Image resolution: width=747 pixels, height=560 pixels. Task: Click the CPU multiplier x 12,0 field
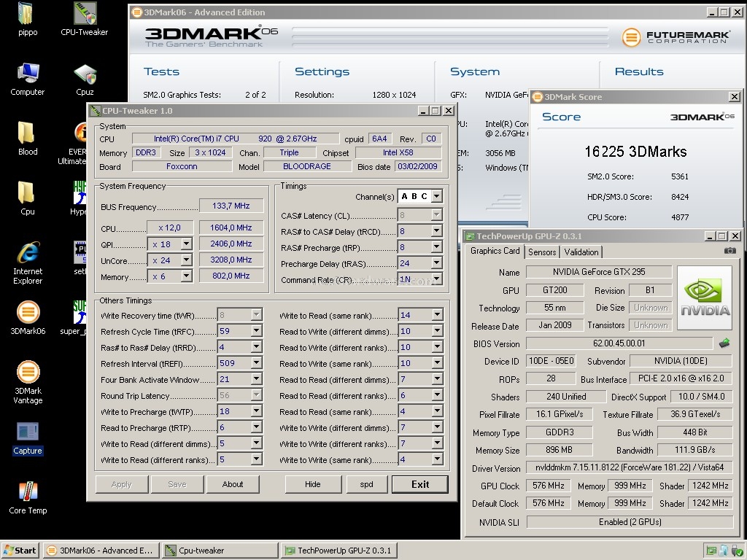coord(169,227)
